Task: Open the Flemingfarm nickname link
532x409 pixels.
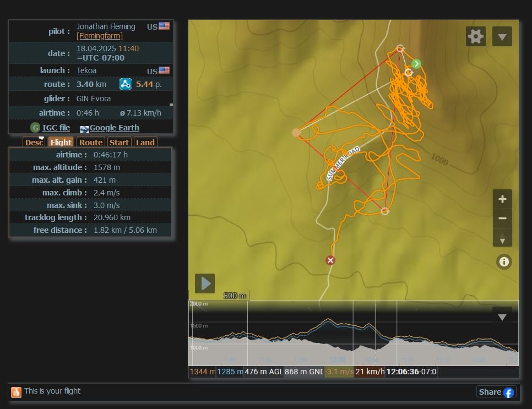Action: (100, 36)
